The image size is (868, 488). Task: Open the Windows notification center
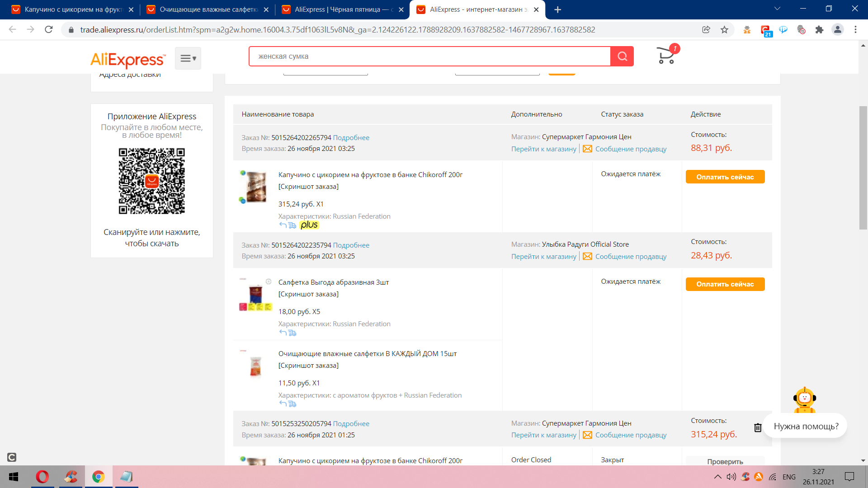(849, 477)
